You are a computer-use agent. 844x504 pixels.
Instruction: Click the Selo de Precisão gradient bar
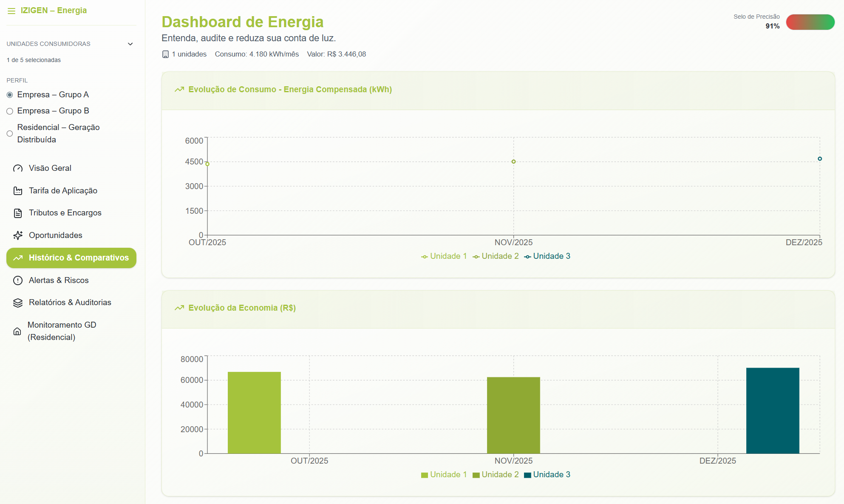tap(810, 22)
